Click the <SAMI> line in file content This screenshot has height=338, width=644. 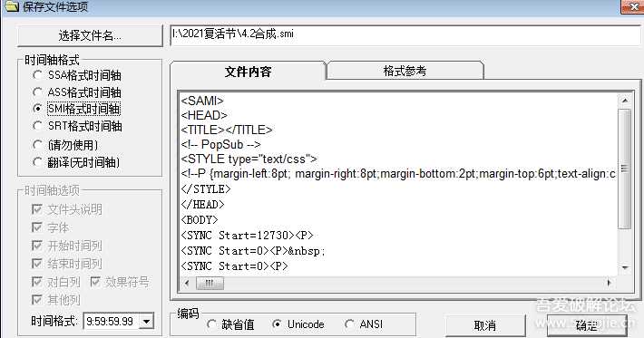202,101
